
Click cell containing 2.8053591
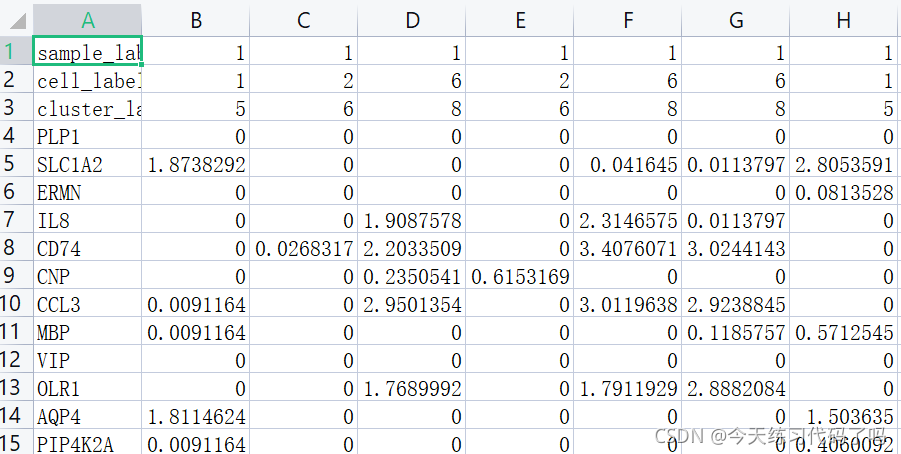[845, 163]
